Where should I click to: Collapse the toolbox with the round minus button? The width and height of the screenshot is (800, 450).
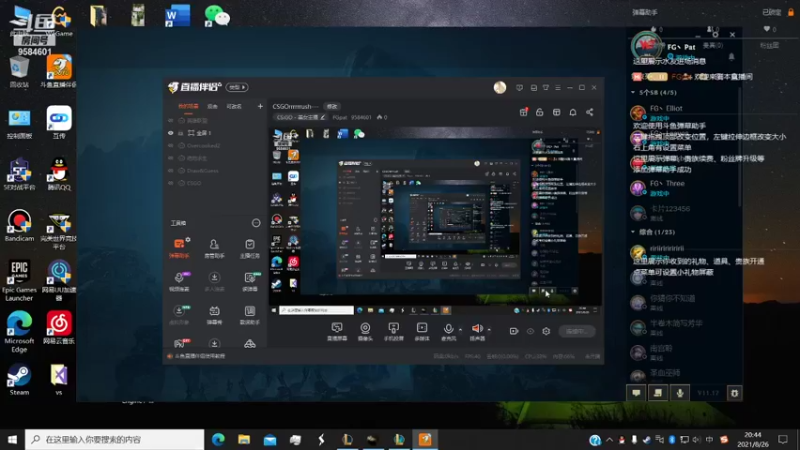pos(256,223)
